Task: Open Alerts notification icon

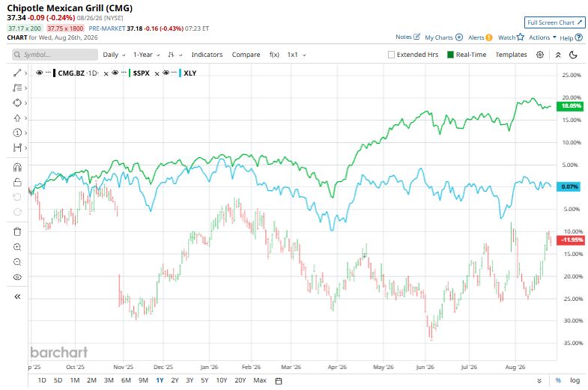Action: tap(488, 37)
